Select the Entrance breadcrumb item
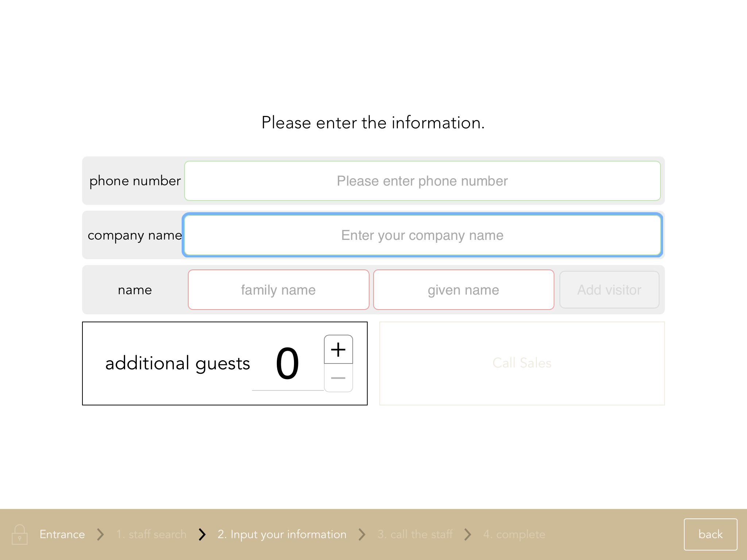The image size is (747, 560). coord(62,534)
